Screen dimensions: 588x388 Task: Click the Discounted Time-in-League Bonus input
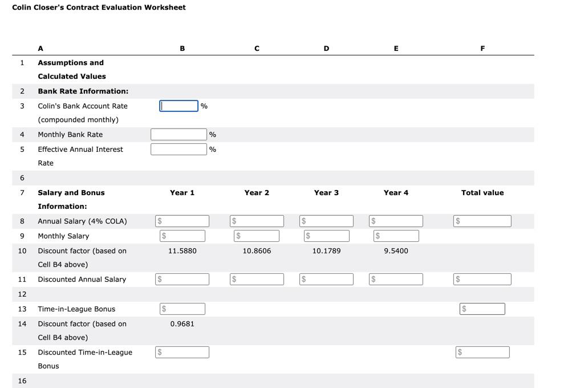coord(182,352)
